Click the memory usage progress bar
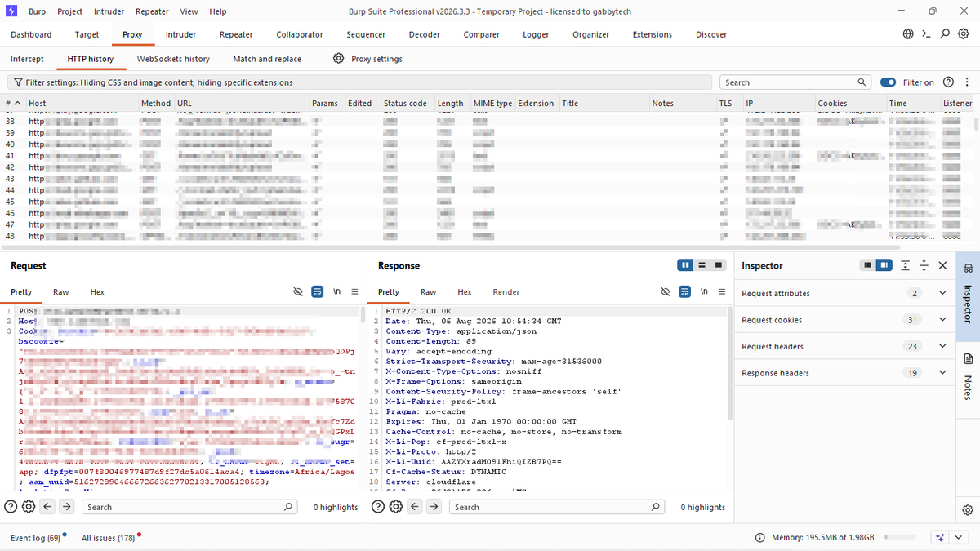 pyautogui.click(x=901, y=538)
